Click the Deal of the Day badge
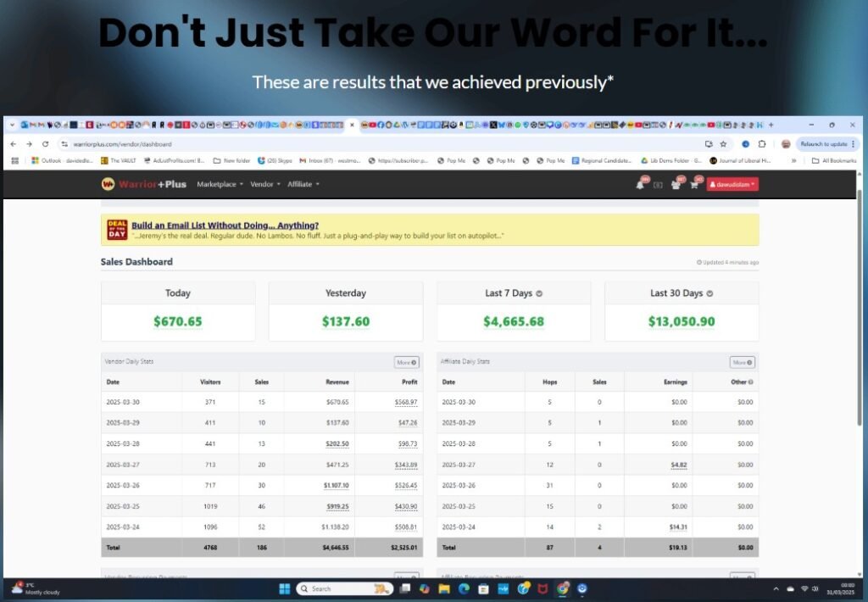The width and height of the screenshot is (868, 602). click(x=117, y=230)
